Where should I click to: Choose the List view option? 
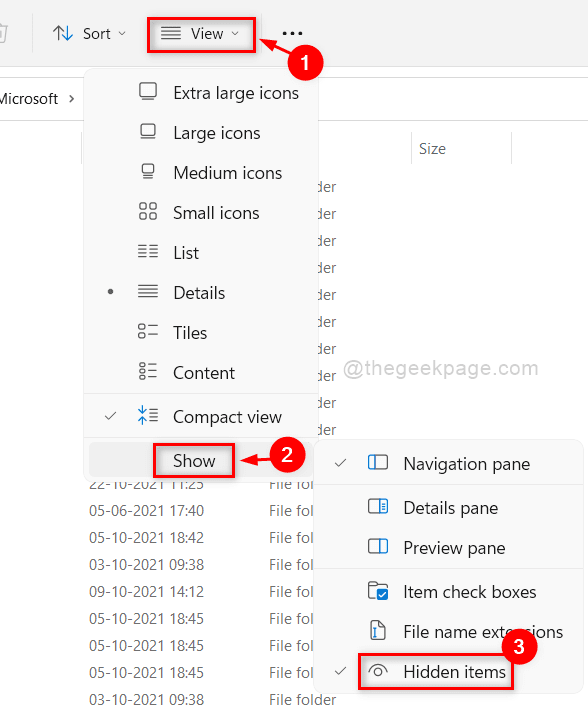point(201,252)
